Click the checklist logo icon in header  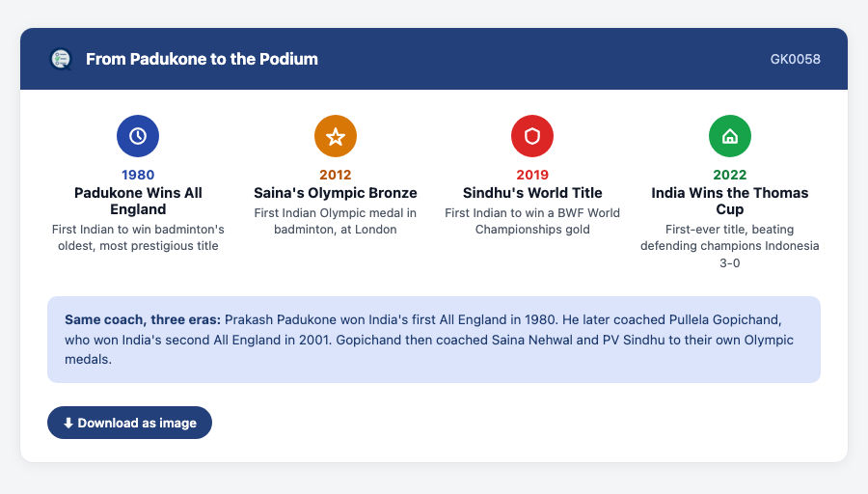point(61,59)
